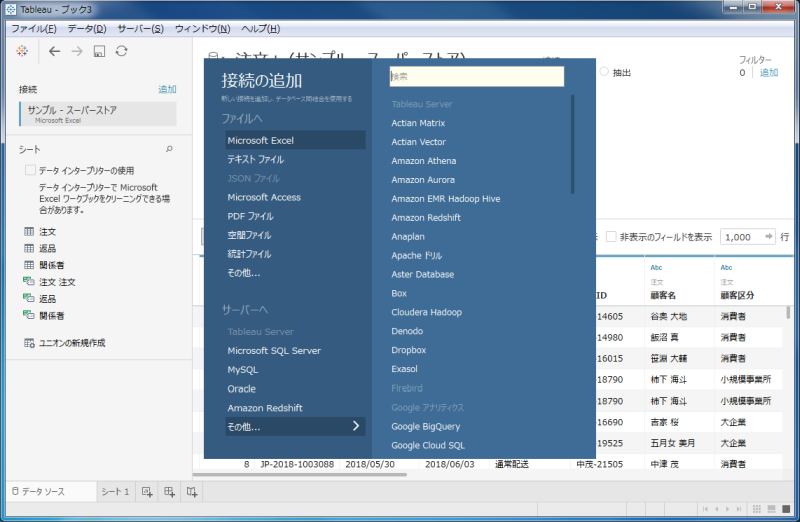
Task: Switch to the シート 1 tab
Action: (x=115, y=492)
